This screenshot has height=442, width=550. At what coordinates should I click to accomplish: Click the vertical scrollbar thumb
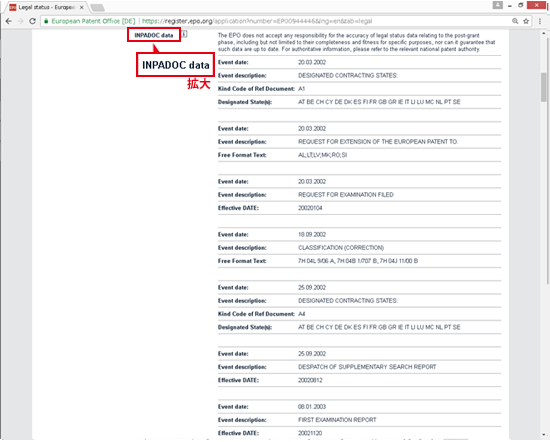[x=544, y=88]
